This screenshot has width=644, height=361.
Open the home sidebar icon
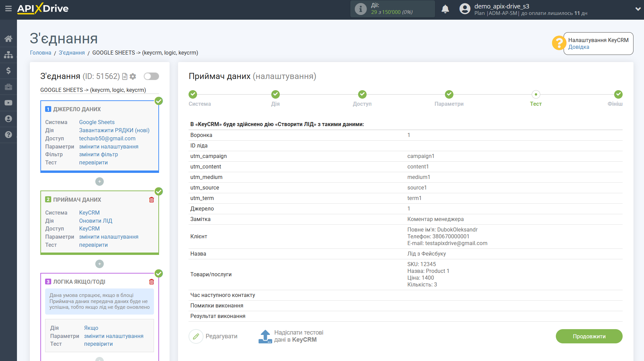(8, 39)
